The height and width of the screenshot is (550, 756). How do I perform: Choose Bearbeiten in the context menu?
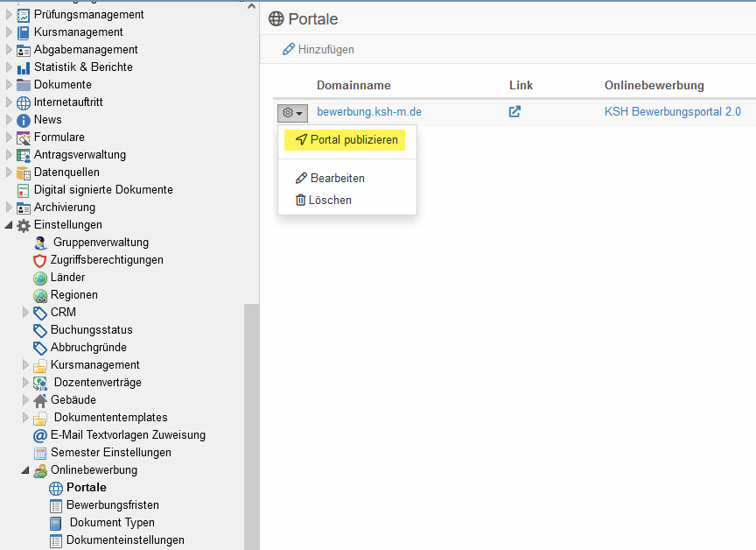coord(330,178)
